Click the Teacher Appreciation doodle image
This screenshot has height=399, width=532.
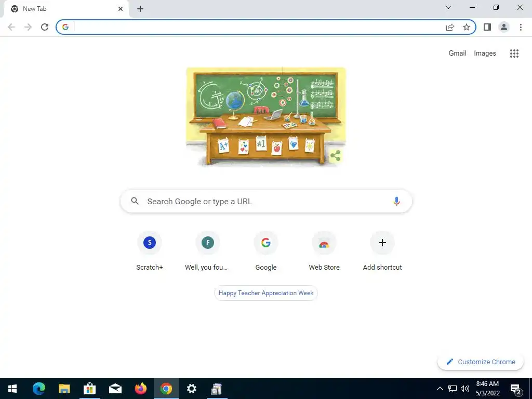point(266,117)
